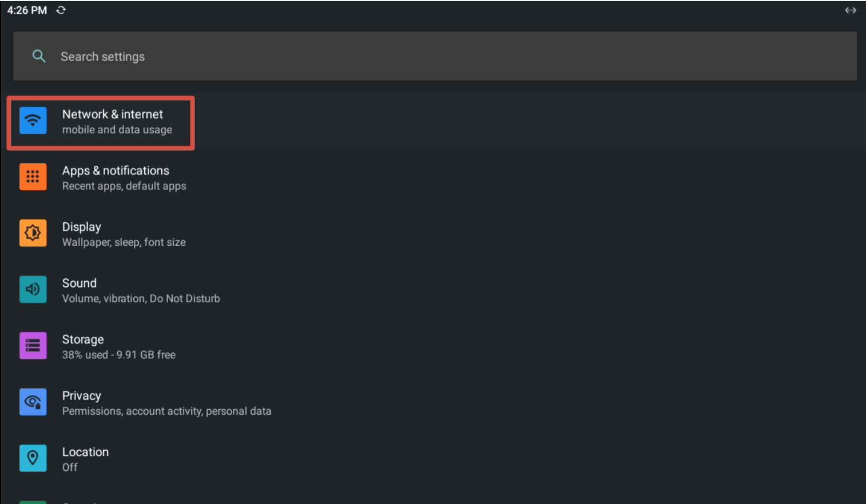Open the Sound settings title
The height and width of the screenshot is (504, 866).
tap(80, 283)
